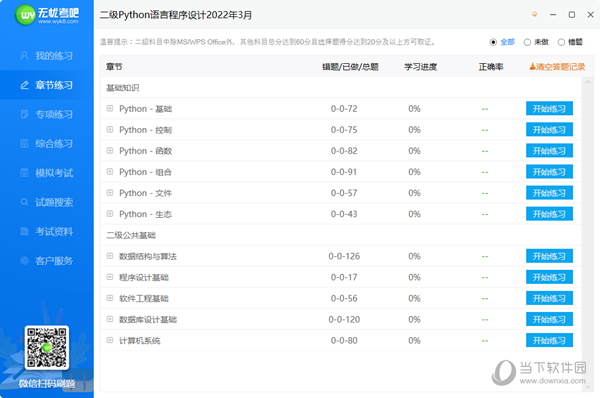Start practice for 数据结构与算法
The height and width of the screenshot is (398, 600).
(x=549, y=256)
